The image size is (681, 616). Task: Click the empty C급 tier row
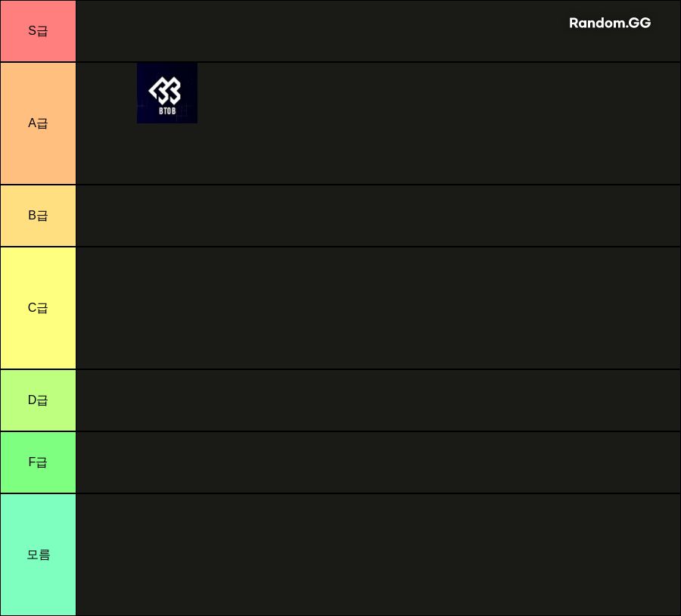(x=378, y=308)
